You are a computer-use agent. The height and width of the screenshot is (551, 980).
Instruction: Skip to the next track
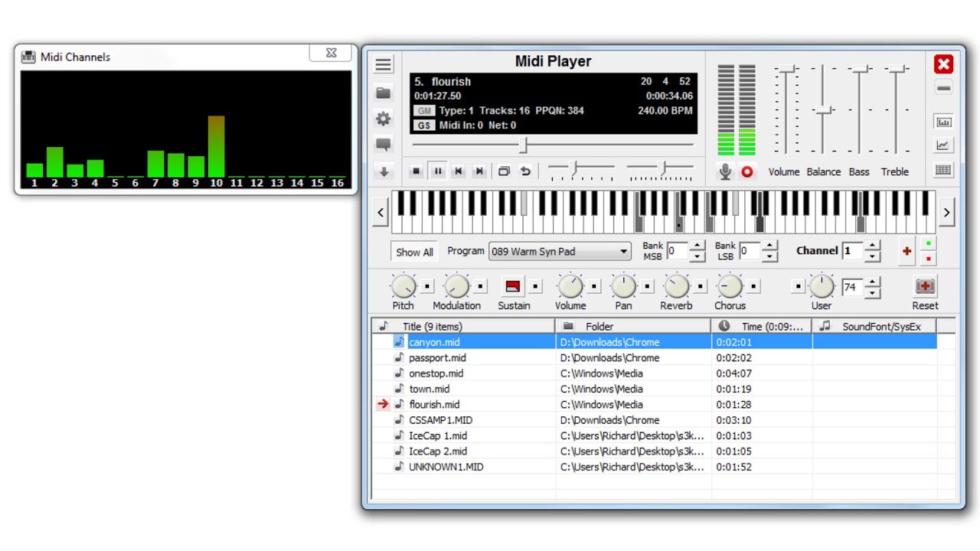(x=479, y=171)
